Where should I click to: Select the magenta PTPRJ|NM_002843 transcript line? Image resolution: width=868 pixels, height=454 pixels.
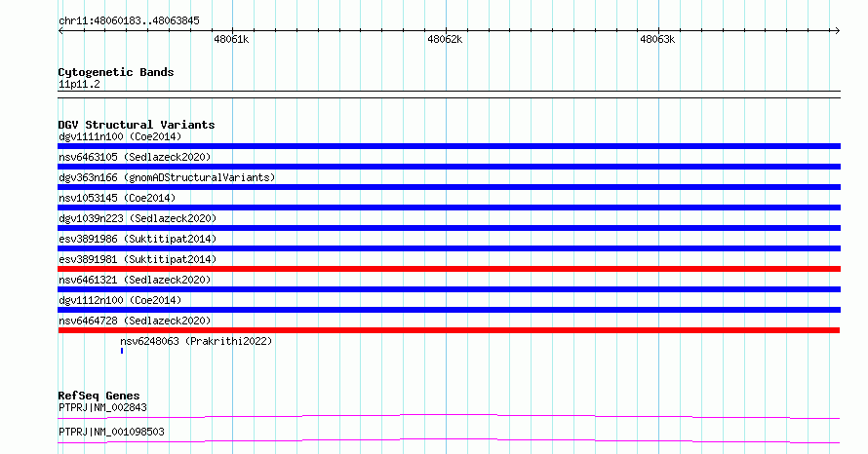(x=449, y=416)
